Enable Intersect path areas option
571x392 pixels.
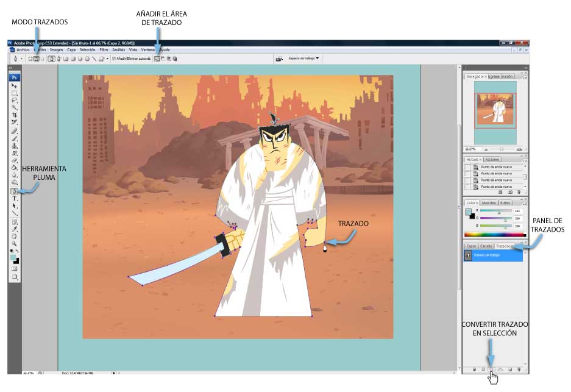[x=169, y=59]
